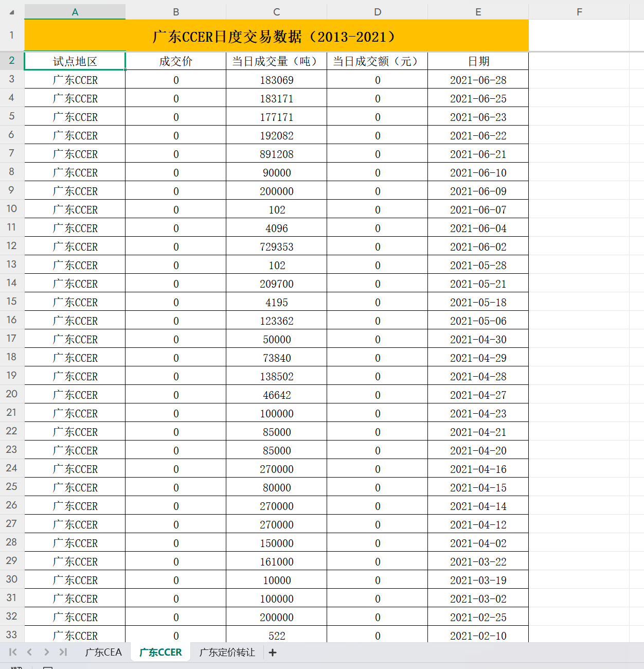Click price cell 0 in row 20
Viewport: 644px width, 669px height.
tap(176, 395)
